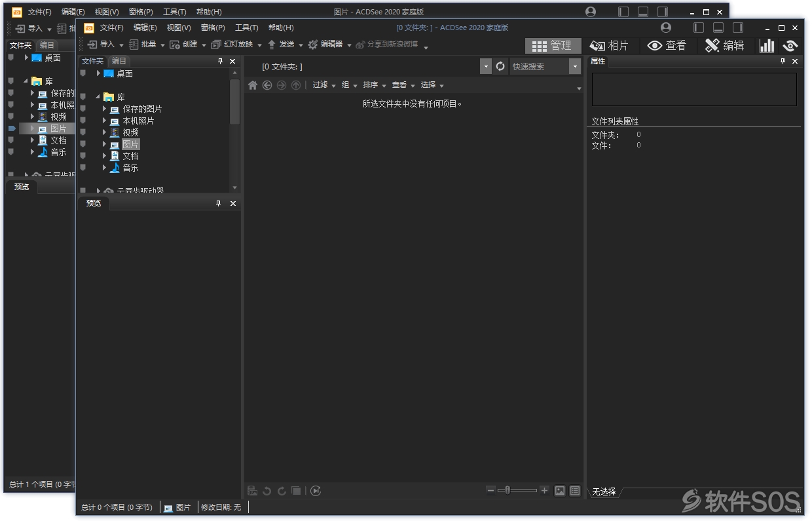Click the compare images icon in bottom toolbar
812x521 pixels.
click(296, 491)
